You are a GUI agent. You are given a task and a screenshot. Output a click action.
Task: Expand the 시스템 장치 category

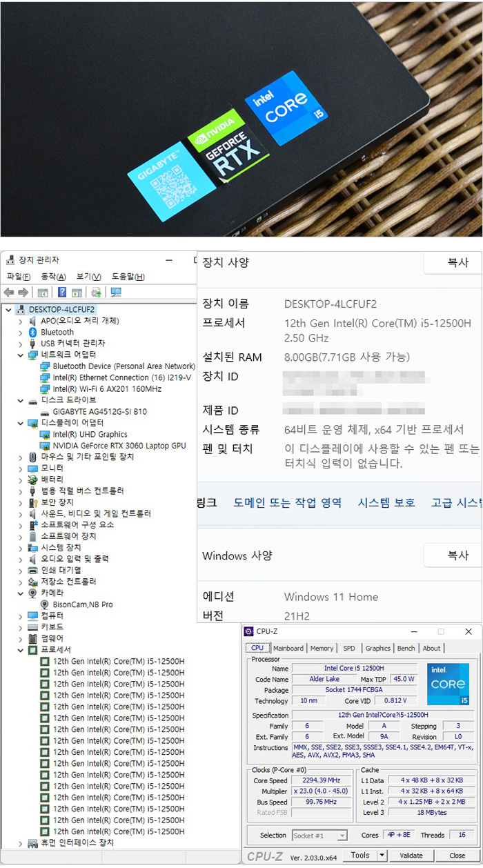[21, 548]
